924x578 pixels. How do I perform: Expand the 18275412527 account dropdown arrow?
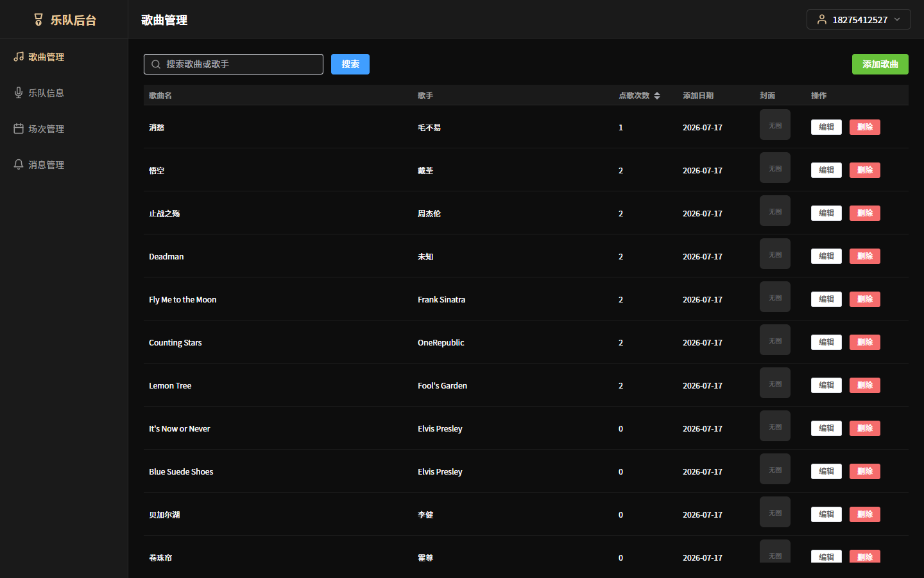coord(897,19)
